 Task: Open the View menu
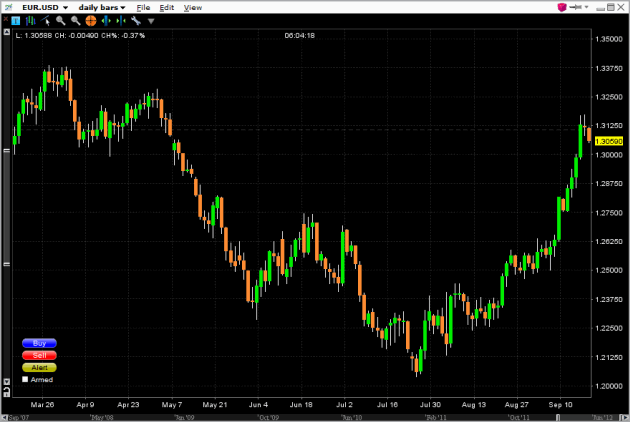[192, 7]
